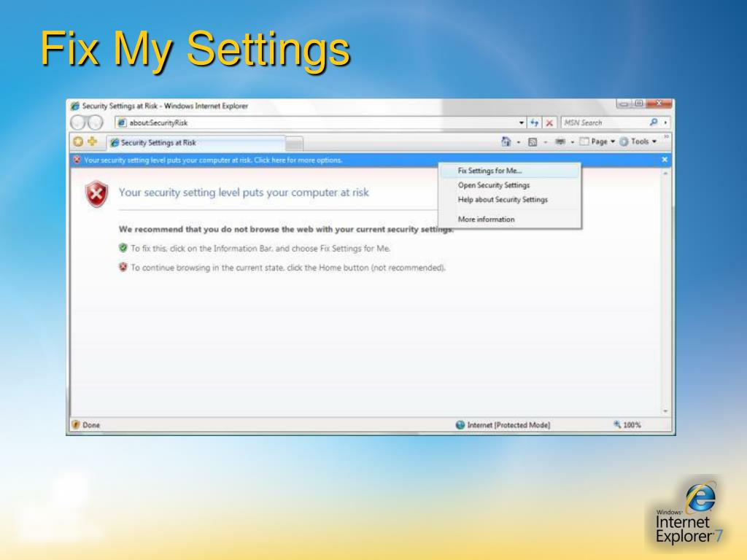Select 'Help about Security Settings' menu entry
This screenshot has width=747, height=560.
point(509,200)
